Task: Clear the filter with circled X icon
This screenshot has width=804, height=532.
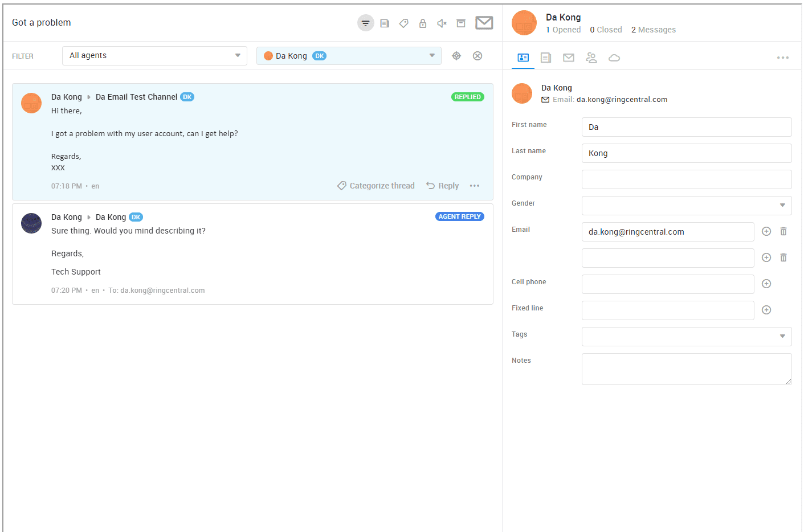Action: click(477, 56)
